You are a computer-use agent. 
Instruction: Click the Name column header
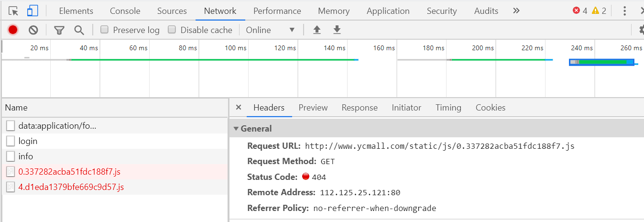pos(115,108)
